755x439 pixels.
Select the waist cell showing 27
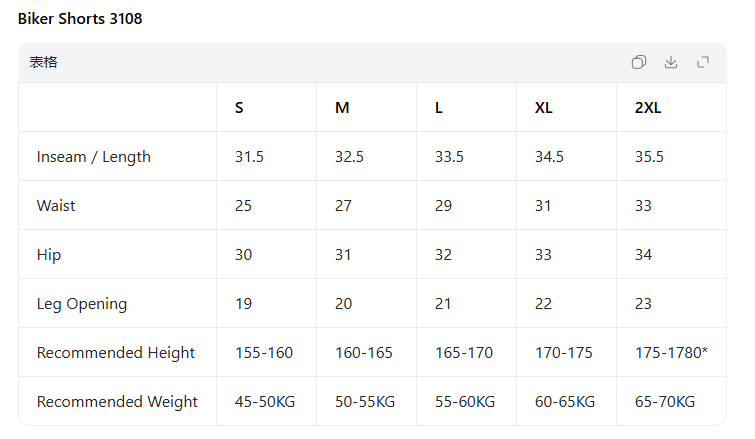(343, 206)
